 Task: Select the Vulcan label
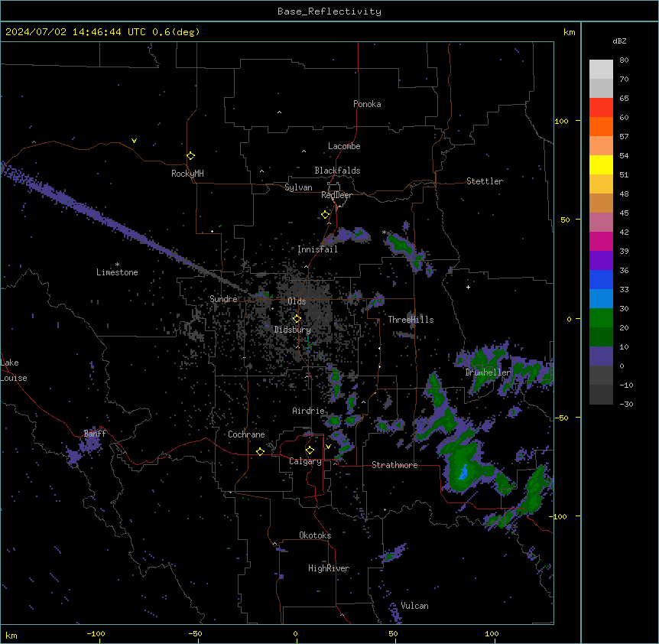(415, 606)
